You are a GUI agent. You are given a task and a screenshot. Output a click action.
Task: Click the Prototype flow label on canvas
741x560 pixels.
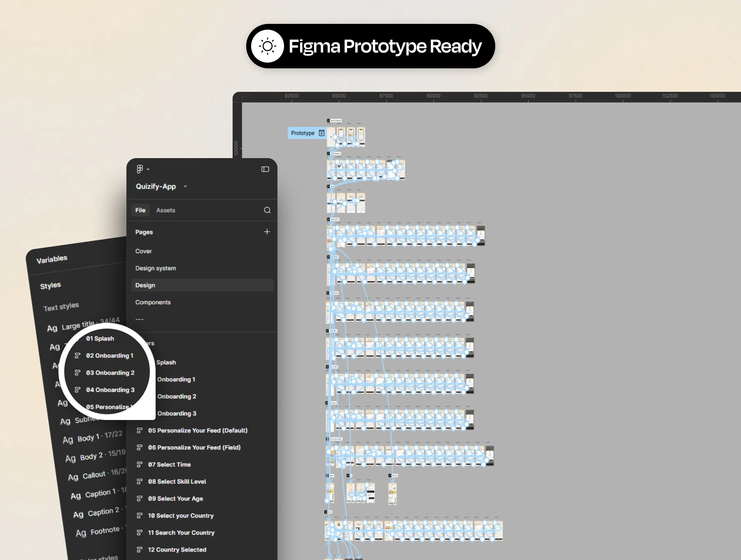(307, 133)
